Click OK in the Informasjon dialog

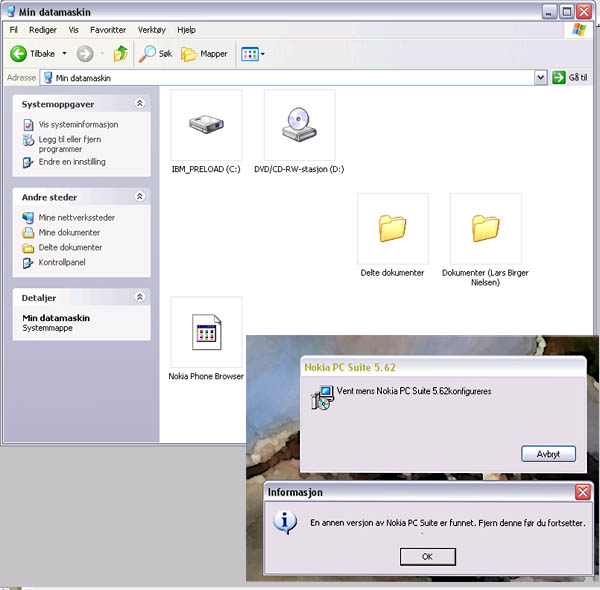(x=427, y=556)
